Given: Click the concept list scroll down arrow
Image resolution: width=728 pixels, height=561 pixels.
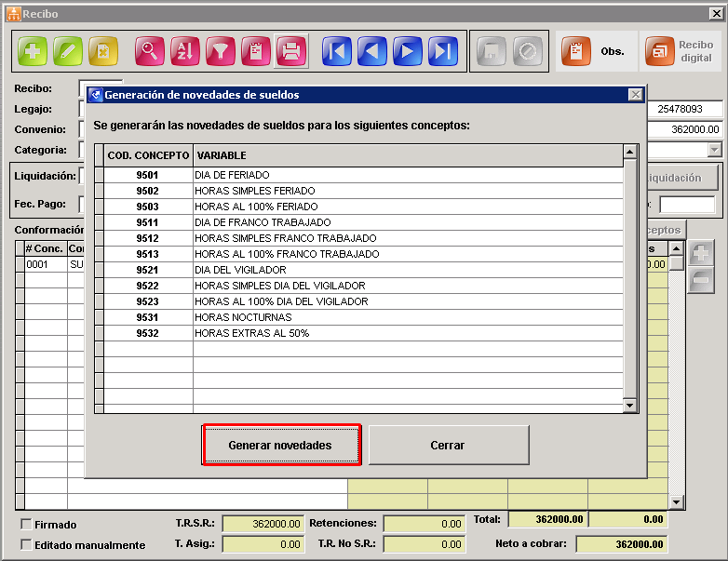Looking at the screenshot, I should click(629, 405).
